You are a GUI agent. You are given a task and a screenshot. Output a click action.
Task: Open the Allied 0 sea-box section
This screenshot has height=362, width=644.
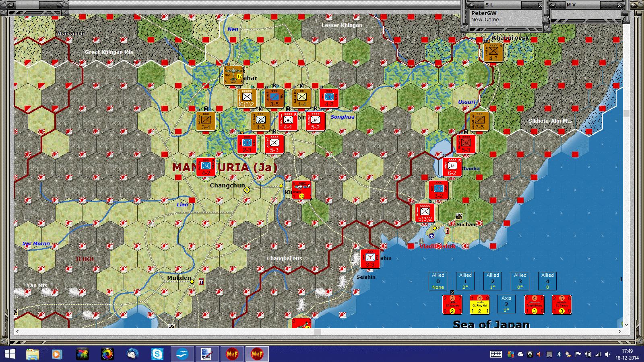pyautogui.click(x=438, y=281)
